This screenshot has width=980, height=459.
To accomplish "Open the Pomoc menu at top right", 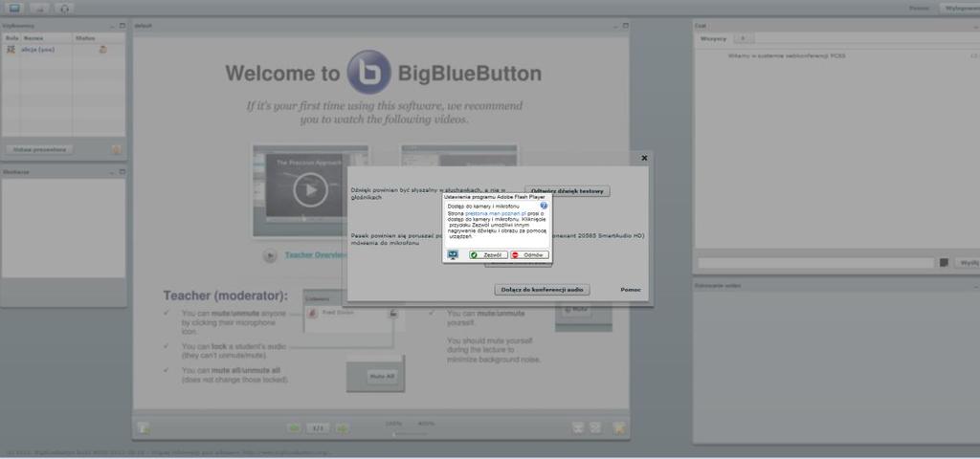I will [x=919, y=8].
